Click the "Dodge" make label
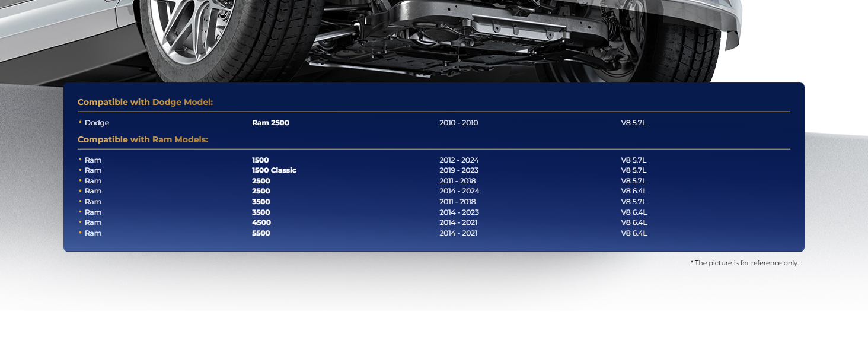868x356 pixels. (97, 123)
